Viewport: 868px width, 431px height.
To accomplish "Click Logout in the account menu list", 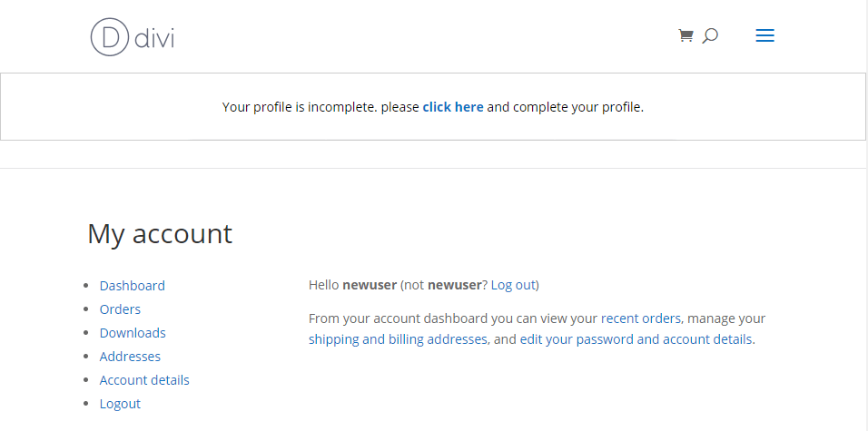I will coord(120,404).
